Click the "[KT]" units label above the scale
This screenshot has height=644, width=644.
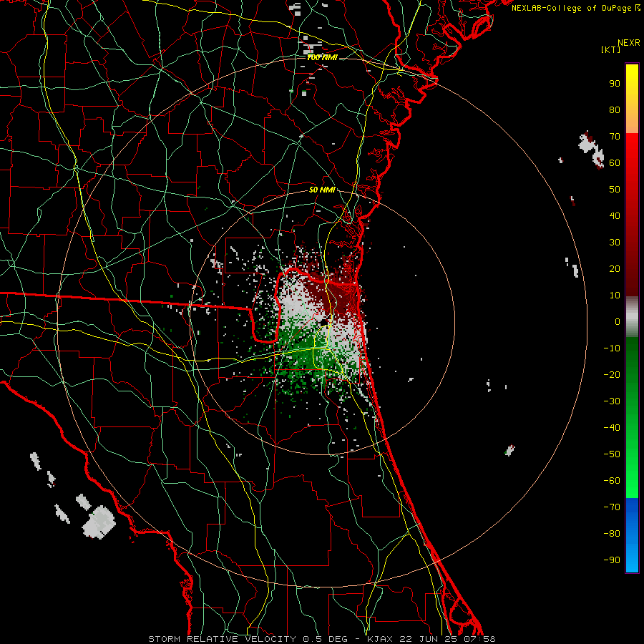[x=610, y=49]
